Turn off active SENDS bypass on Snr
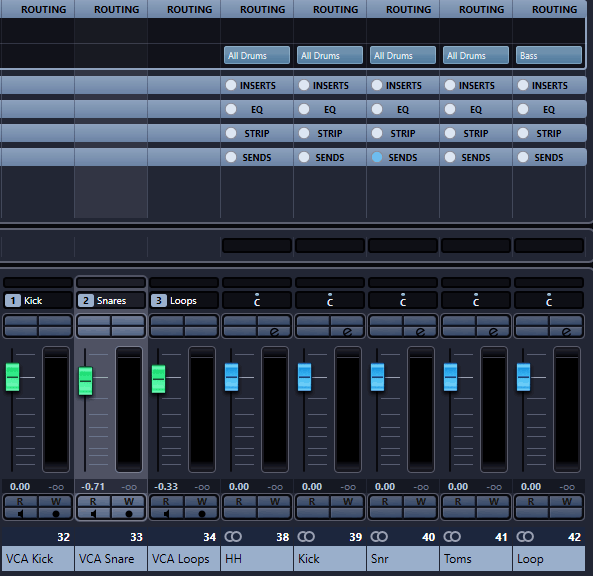Image resolution: width=593 pixels, height=576 pixels. coord(377,157)
